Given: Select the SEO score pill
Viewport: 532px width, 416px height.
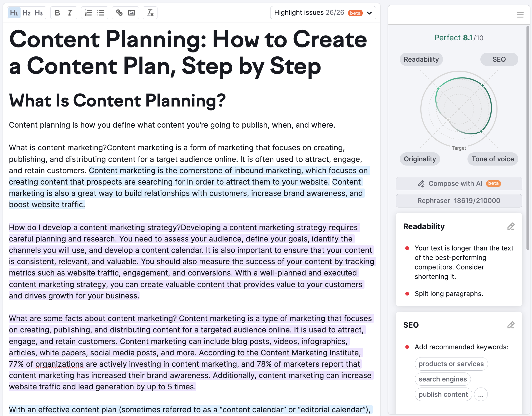Looking at the screenshot, I should coord(499,59).
